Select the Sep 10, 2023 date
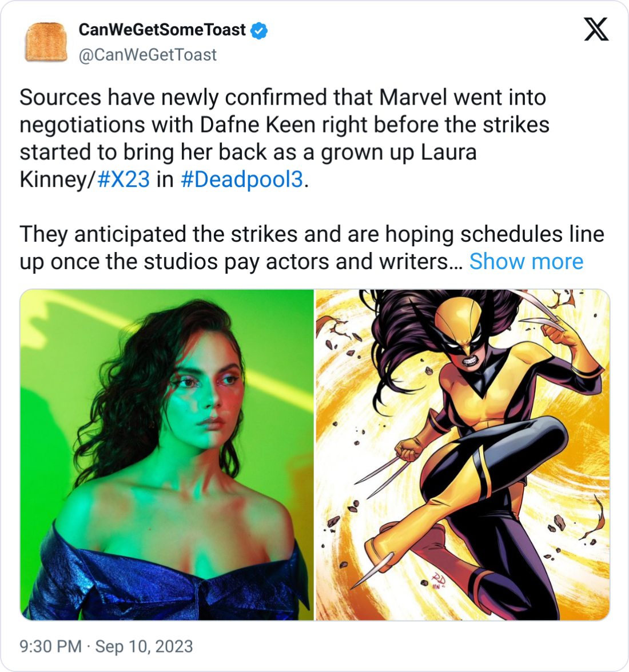Image resolution: width=629 pixels, height=672 pixels. [x=144, y=646]
